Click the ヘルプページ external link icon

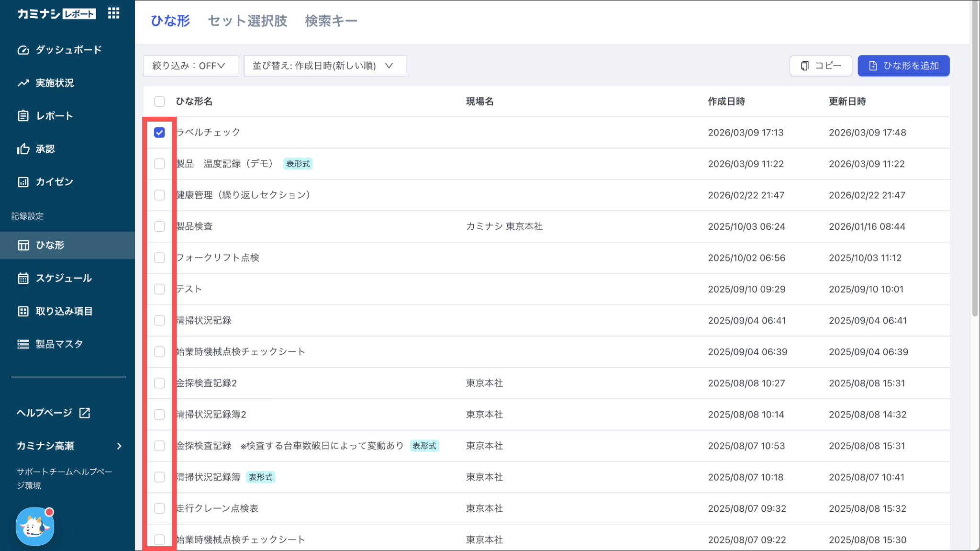point(85,413)
